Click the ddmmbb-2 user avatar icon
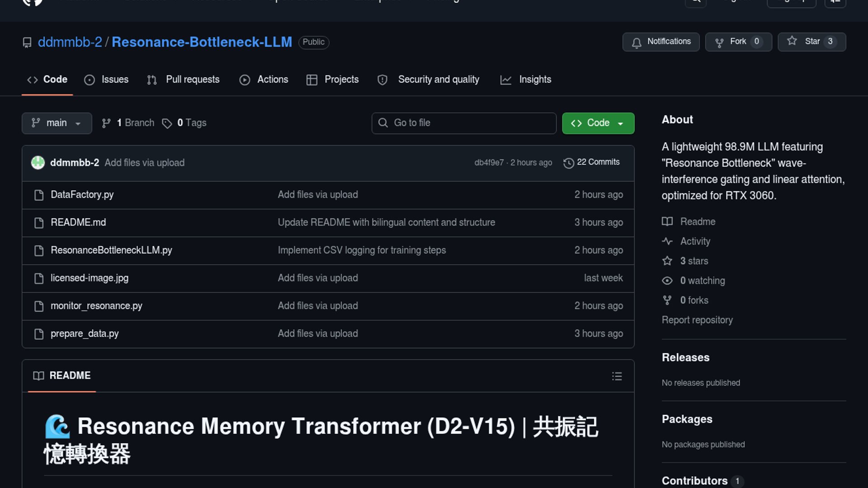Screen dimensions: 868x488 click(x=38, y=163)
